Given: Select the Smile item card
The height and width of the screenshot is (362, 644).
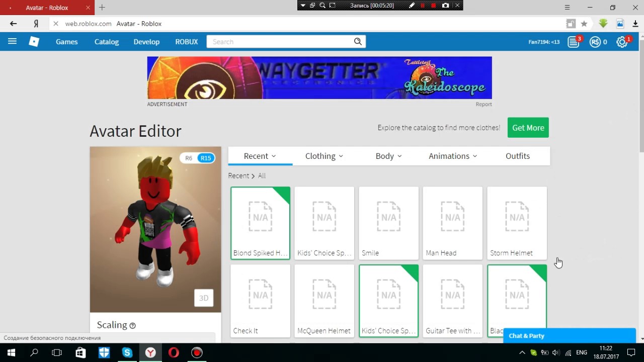Looking at the screenshot, I should pos(388,223).
